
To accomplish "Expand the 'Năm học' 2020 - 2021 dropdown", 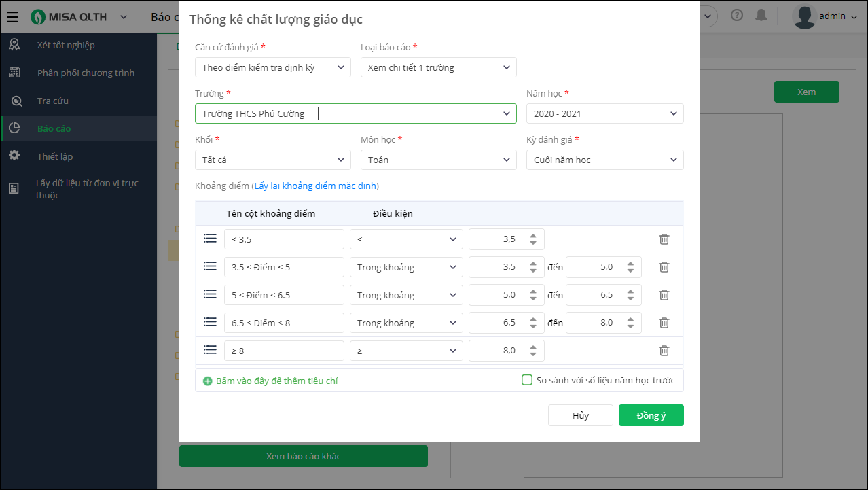I will [x=604, y=113].
